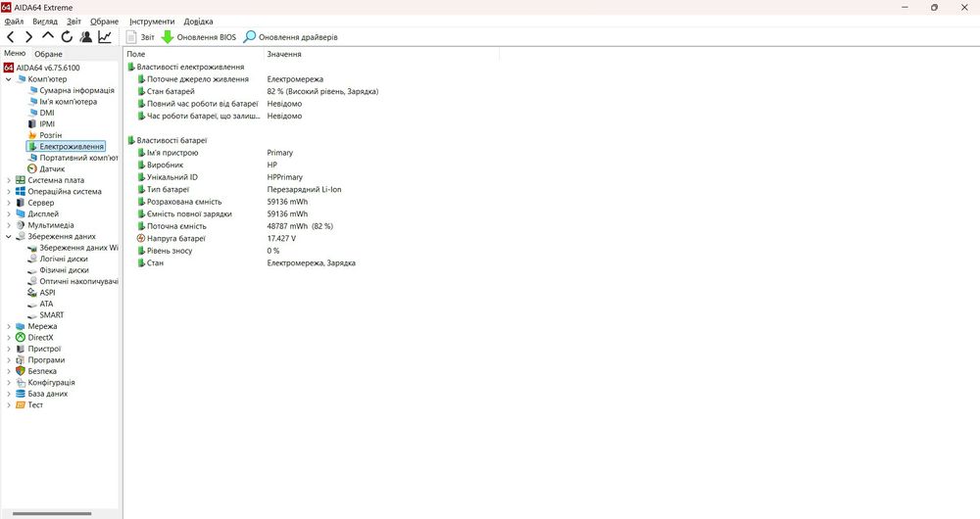Open the user profile toolbar icon
This screenshot has width=980, height=519.
(x=86, y=37)
